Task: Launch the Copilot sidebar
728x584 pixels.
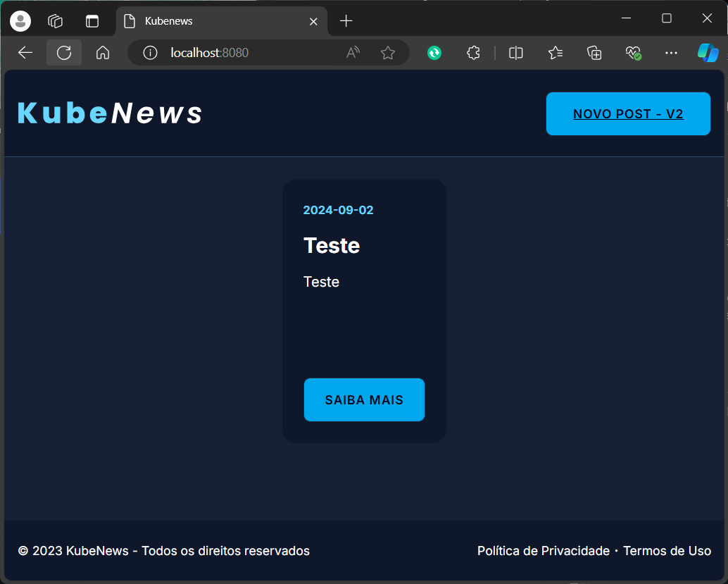Action: point(708,53)
